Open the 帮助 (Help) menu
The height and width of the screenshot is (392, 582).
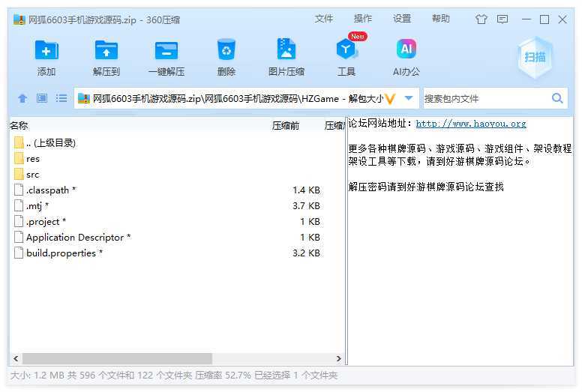441,19
